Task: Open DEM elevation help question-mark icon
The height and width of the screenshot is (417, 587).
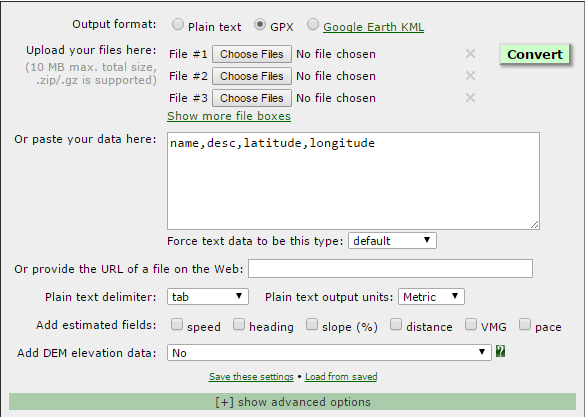Action: coord(501,351)
